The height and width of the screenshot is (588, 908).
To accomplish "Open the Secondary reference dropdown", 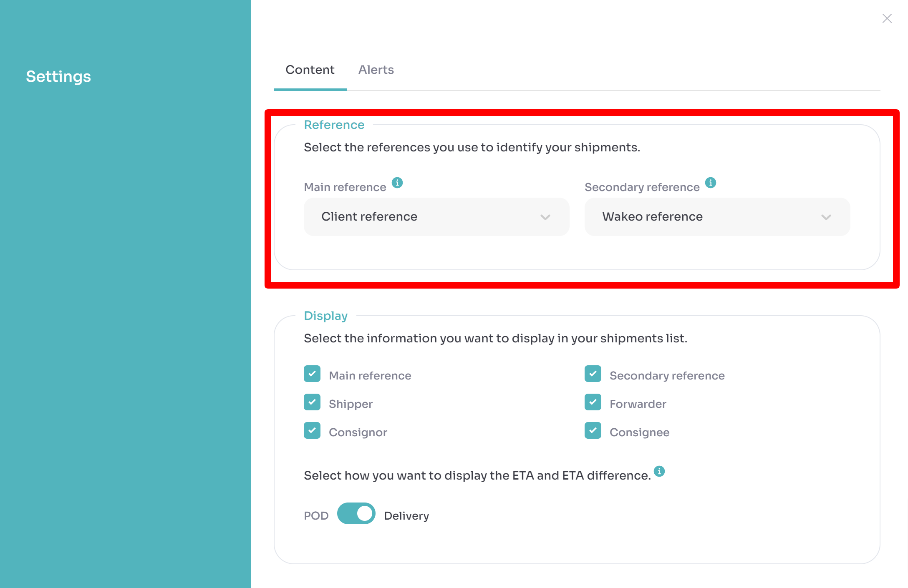I will pyautogui.click(x=717, y=217).
